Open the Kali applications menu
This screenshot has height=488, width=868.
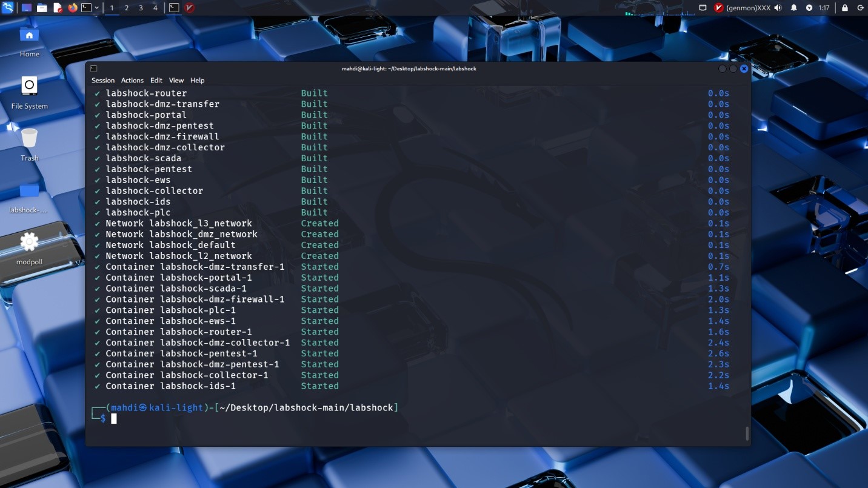pos(8,8)
